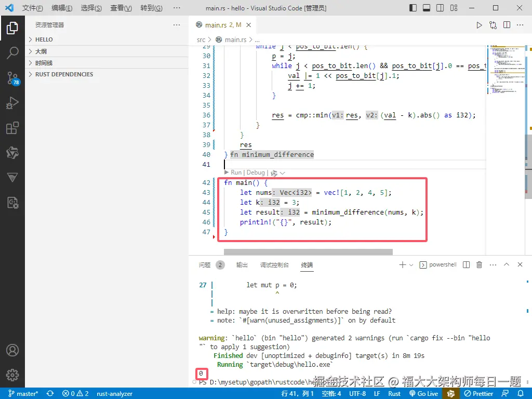This screenshot has height=399, width=532.
Task: Open the Accounts menu icon
Action: click(12, 350)
